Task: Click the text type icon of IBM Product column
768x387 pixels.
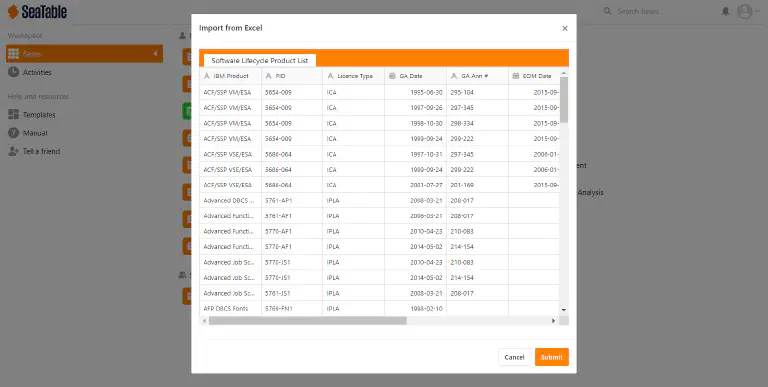Action: pyautogui.click(x=207, y=76)
